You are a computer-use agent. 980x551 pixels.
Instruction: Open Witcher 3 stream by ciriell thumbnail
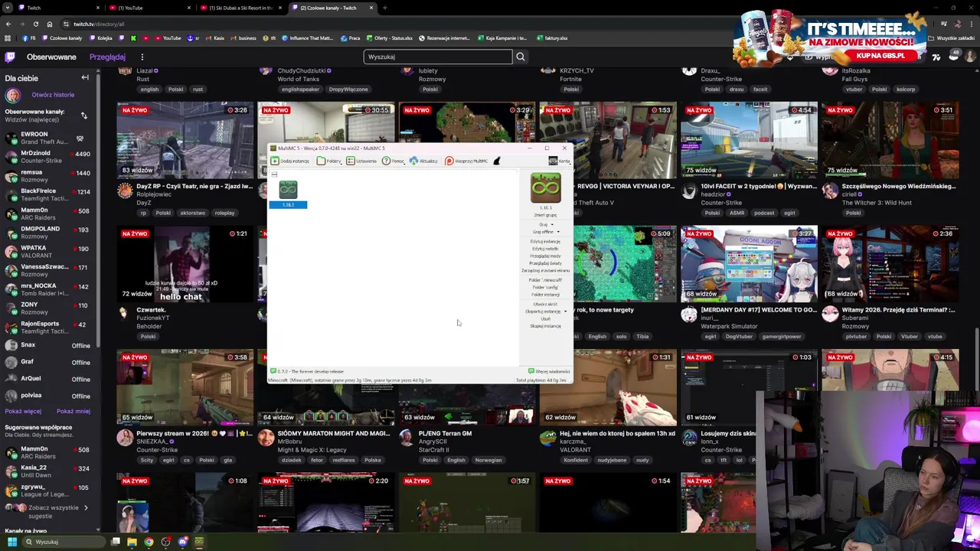tap(890, 139)
